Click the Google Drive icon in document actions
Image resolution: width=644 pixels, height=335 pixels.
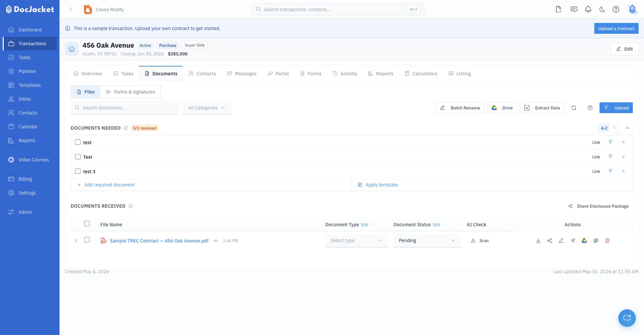(584, 241)
